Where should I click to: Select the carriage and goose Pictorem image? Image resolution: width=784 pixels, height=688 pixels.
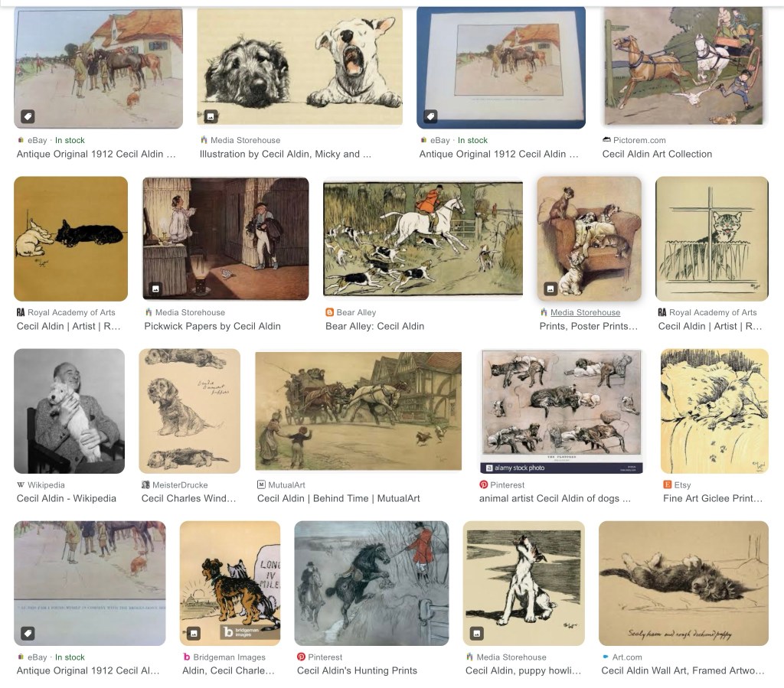pyautogui.click(x=684, y=66)
